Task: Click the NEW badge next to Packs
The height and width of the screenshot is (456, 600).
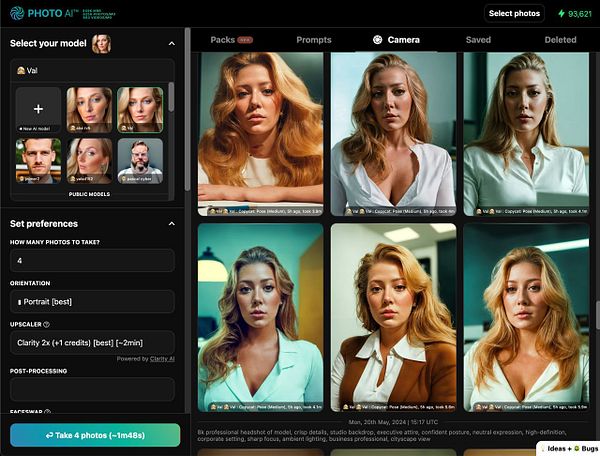Action: (245, 40)
